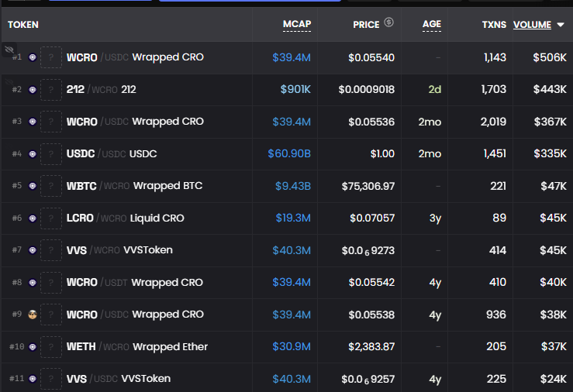573x392 pixels.
Task: Click the #10 rank number
Action: click(x=17, y=347)
